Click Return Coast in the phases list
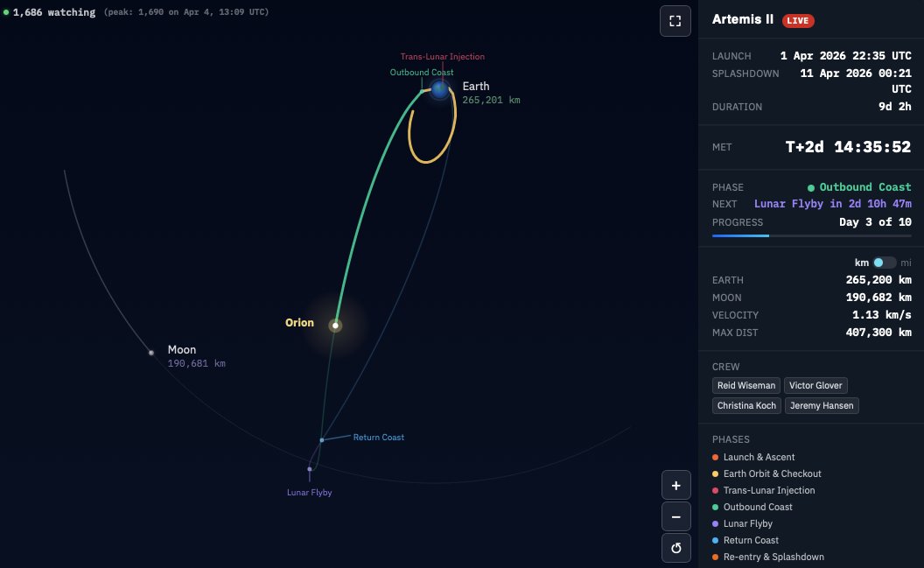 pyautogui.click(x=745, y=540)
